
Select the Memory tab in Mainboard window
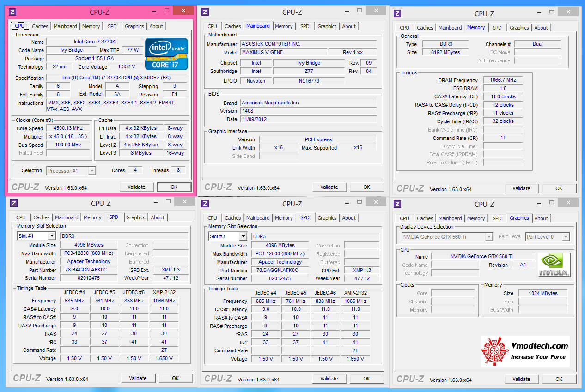tap(284, 26)
